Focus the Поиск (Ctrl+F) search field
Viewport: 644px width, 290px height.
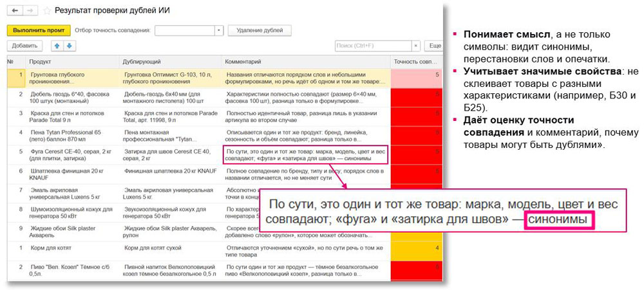point(374,46)
